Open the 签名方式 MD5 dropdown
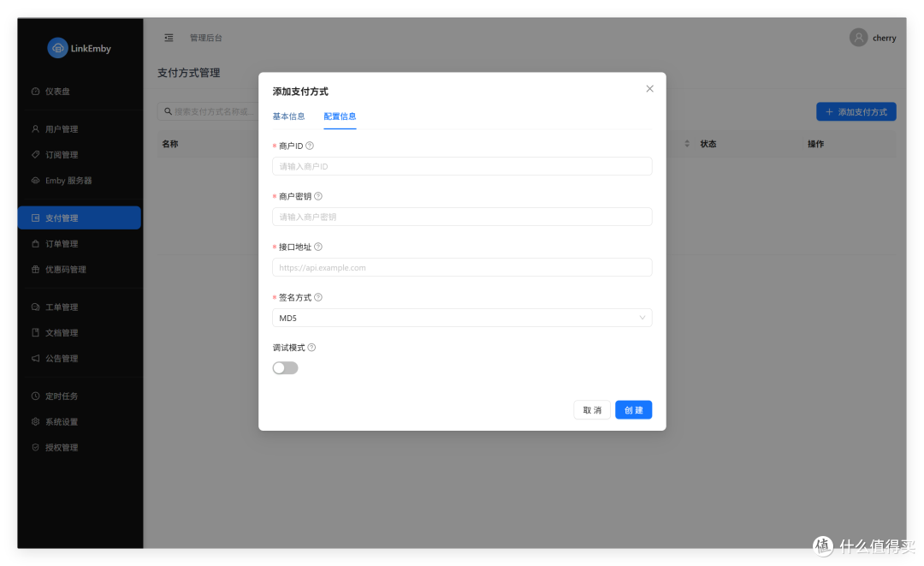The width and height of the screenshot is (924, 566). click(x=462, y=318)
